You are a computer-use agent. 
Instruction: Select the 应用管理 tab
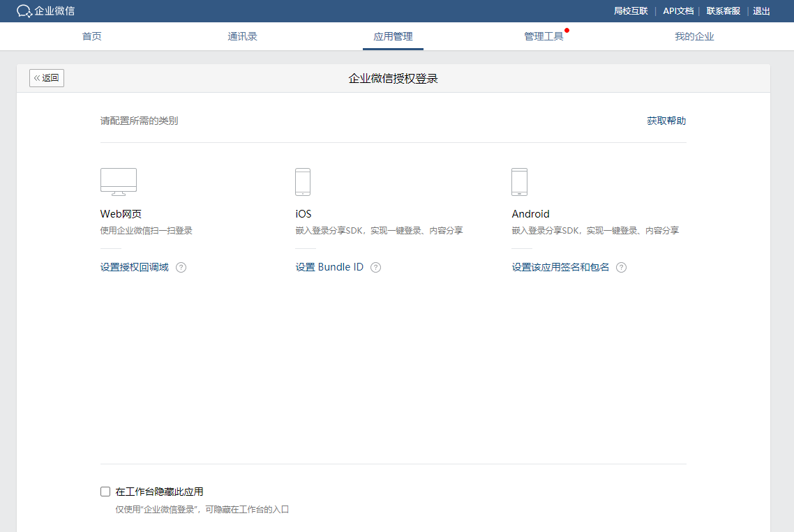click(393, 36)
